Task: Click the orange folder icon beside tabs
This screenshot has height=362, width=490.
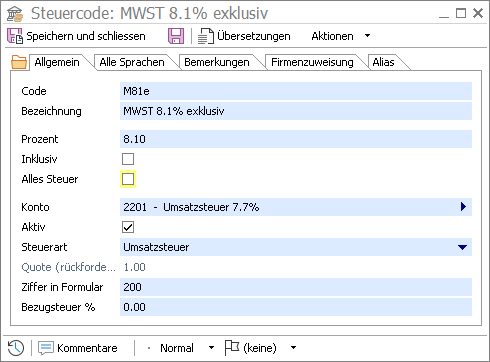Action: click(x=19, y=62)
